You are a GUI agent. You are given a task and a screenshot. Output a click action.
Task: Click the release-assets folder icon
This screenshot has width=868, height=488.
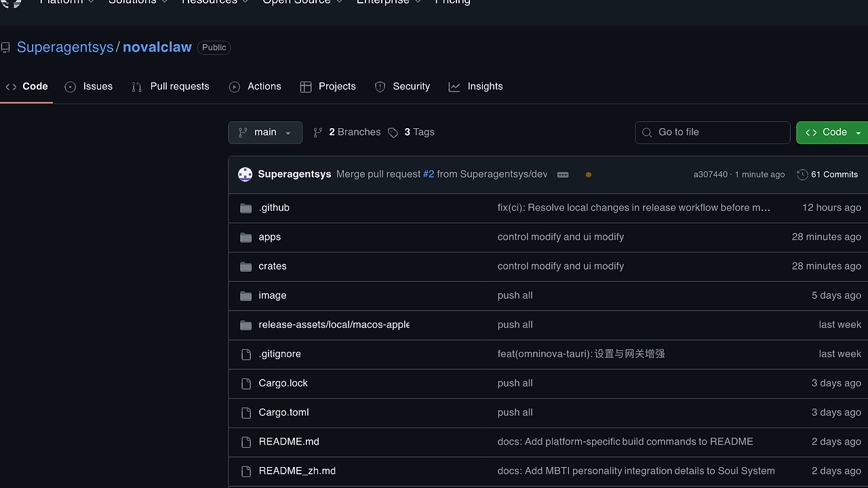pos(246,325)
